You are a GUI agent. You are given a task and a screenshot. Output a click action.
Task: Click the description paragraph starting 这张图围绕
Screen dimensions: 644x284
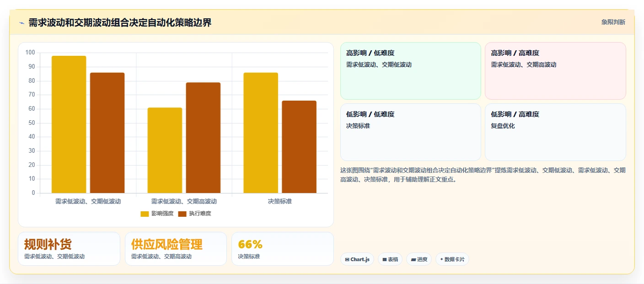point(483,175)
